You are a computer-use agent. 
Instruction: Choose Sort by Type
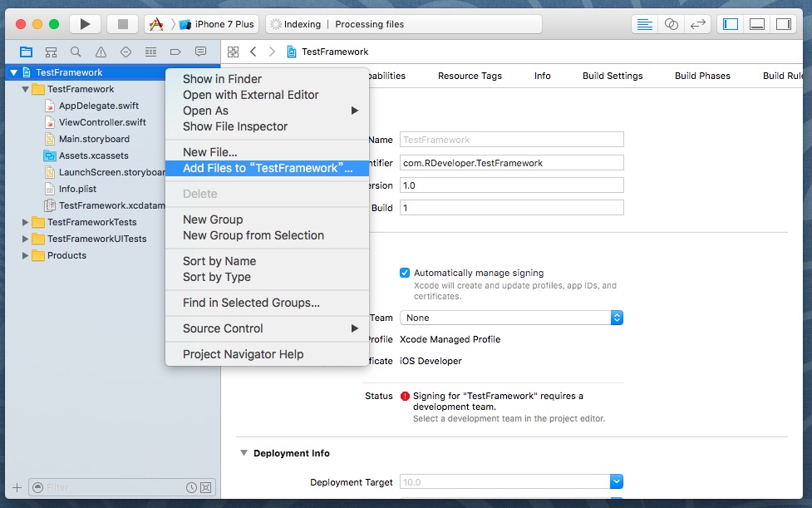click(x=268, y=277)
